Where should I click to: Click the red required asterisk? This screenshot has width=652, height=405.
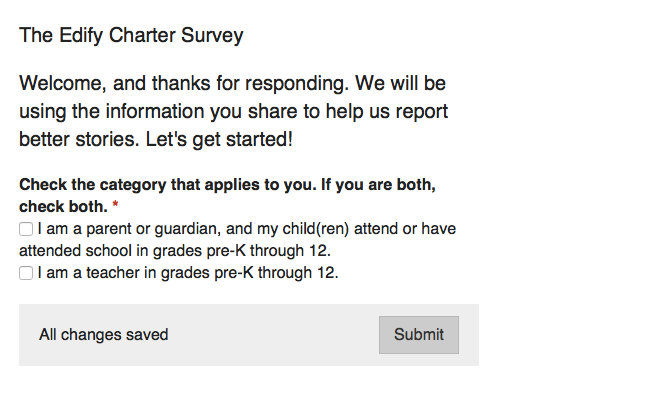(115, 207)
